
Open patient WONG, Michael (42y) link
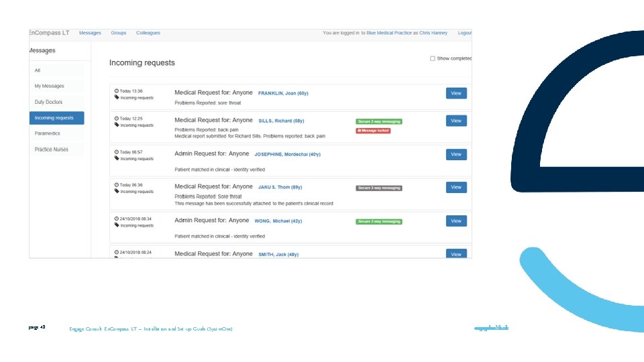tap(278, 221)
